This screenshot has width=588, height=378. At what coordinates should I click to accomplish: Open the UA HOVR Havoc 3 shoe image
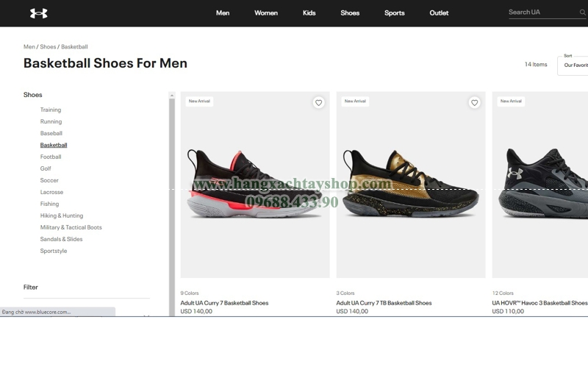[540, 185]
